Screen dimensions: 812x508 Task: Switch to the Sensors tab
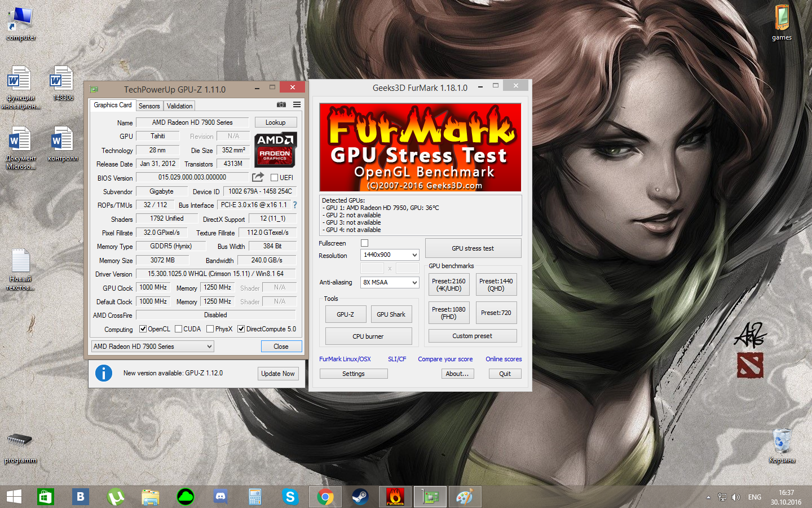coord(149,106)
